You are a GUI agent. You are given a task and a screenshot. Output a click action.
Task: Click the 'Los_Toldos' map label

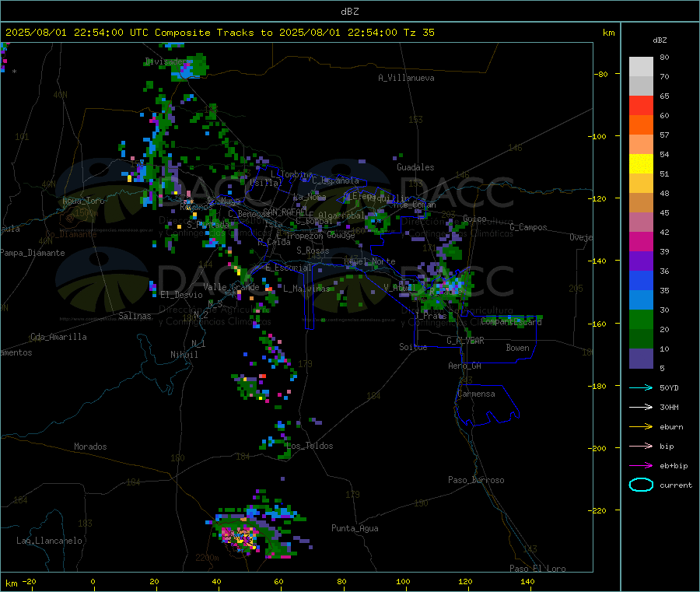[x=310, y=446]
